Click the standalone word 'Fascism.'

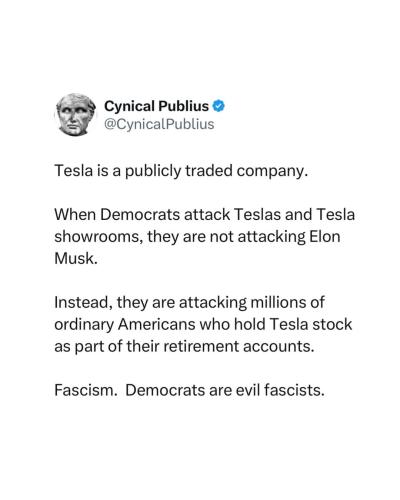click(x=86, y=390)
